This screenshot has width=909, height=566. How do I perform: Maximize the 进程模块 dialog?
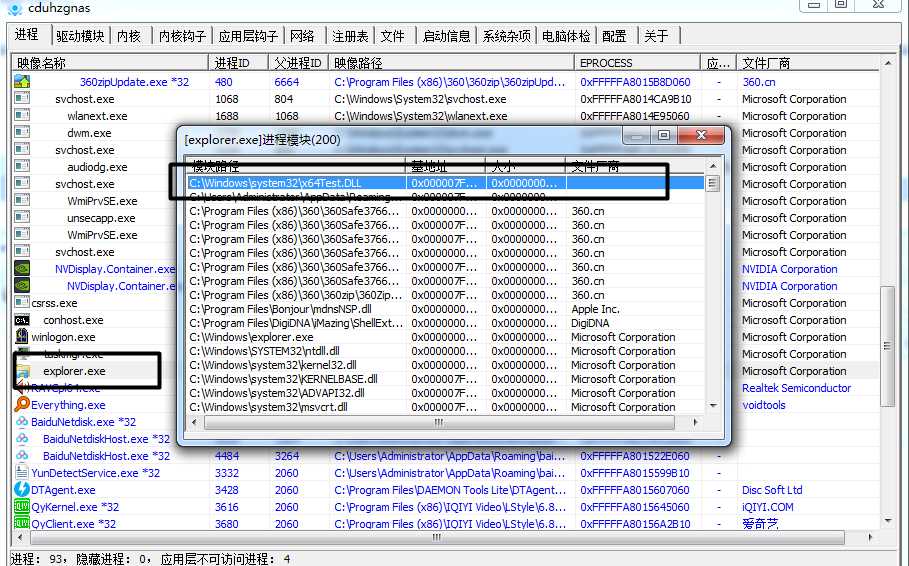point(664,135)
